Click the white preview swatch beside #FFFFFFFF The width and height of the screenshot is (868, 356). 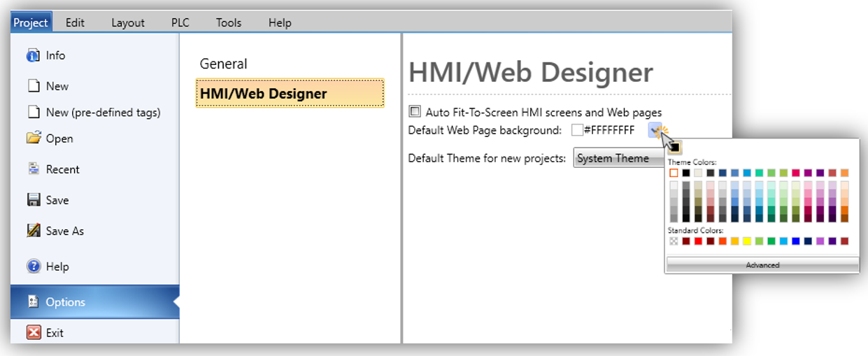pos(577,130)
